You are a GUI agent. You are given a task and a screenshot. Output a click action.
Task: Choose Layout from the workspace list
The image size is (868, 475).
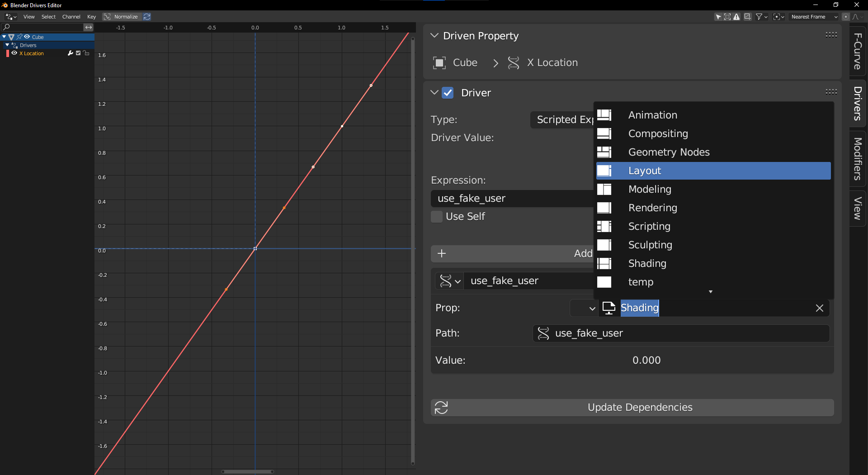(713, 171)
